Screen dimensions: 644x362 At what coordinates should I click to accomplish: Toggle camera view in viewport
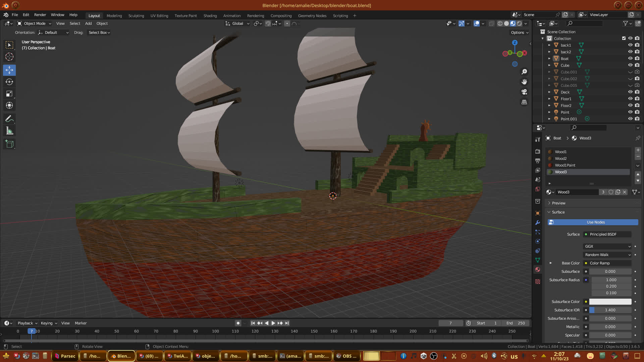click(524, 92)
